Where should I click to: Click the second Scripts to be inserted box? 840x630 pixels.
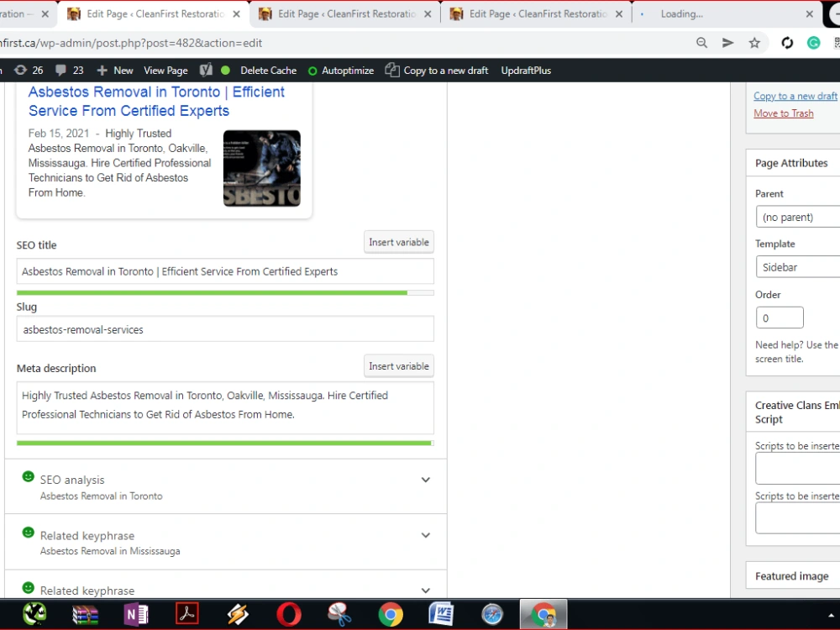click(x=798, y=518)
